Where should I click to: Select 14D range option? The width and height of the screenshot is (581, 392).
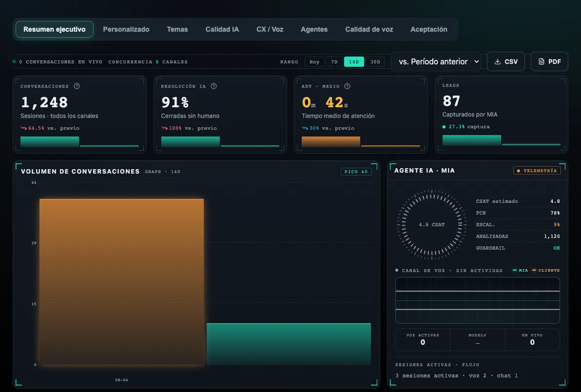click(x=354, y=62)
